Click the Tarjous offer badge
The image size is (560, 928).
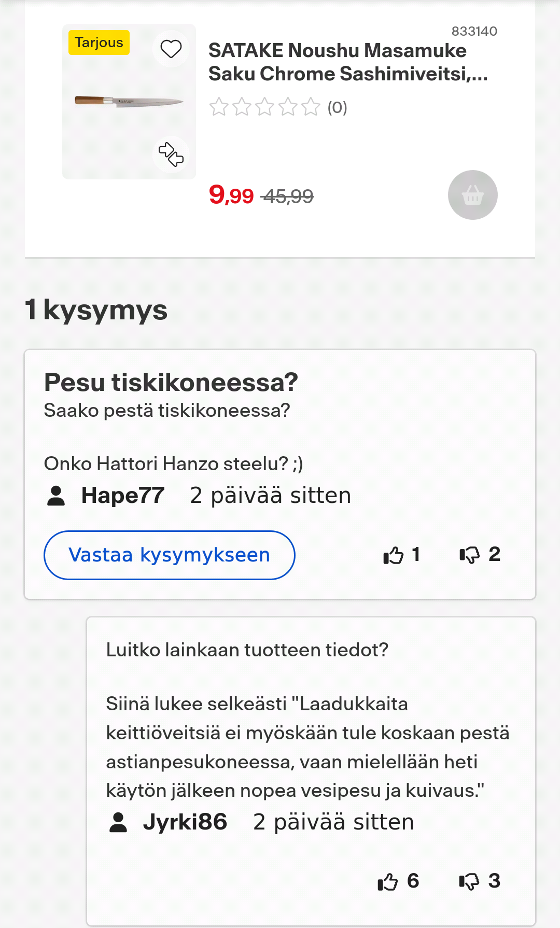pos(99,43)
